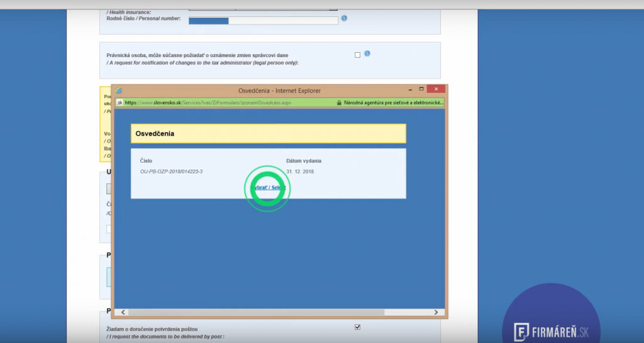Click the popup address bar URL
The height and width of the screenshot is (343, 644).
point(208,102)
